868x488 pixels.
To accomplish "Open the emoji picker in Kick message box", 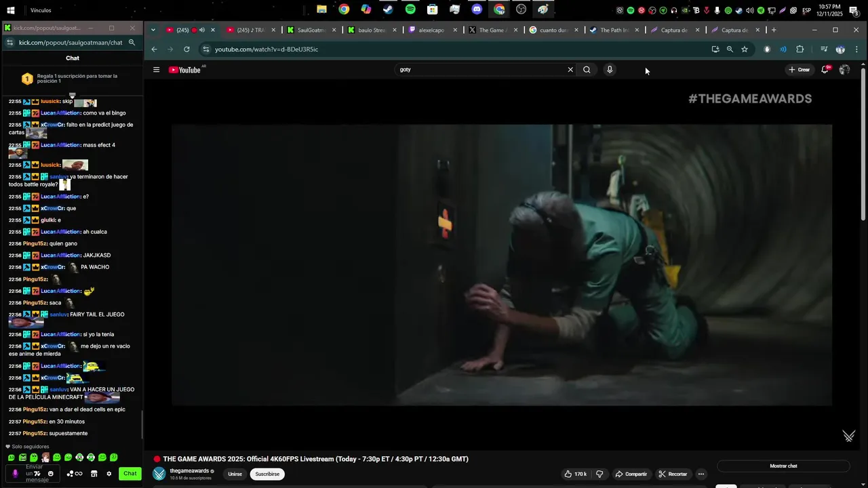I will (x=50, y=474).
